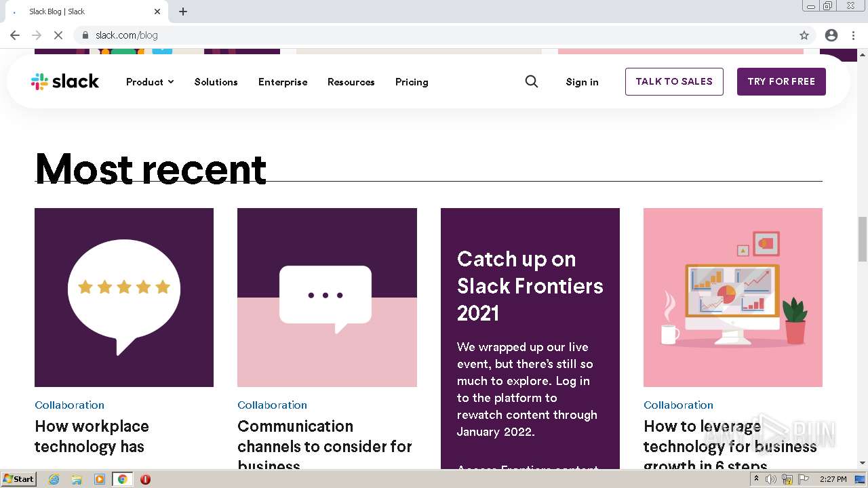The width and height of the screenshot is (868, 488).
Task: Bookmark this page with star icon
Action: 804,35
